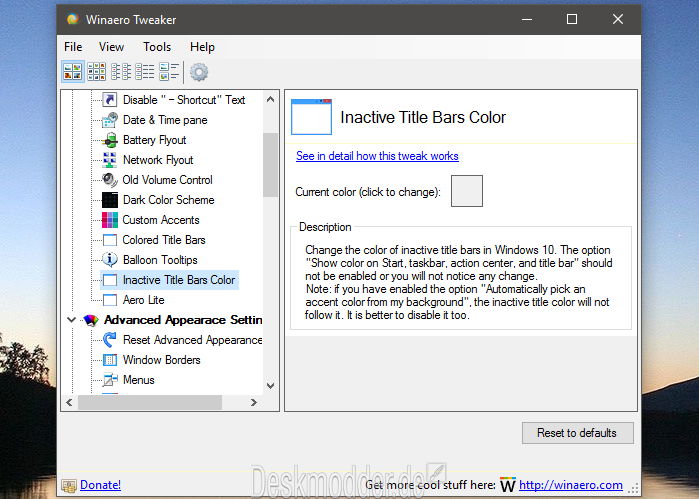
Task: Click the Advanced Appearance rainbow icon
Action: [90, 320]
